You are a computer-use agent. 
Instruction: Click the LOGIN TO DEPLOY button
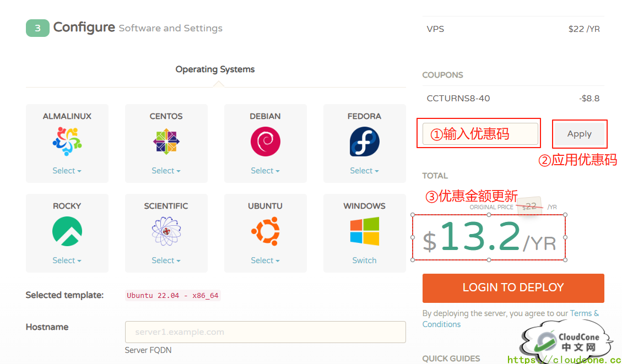coord(513,288)
